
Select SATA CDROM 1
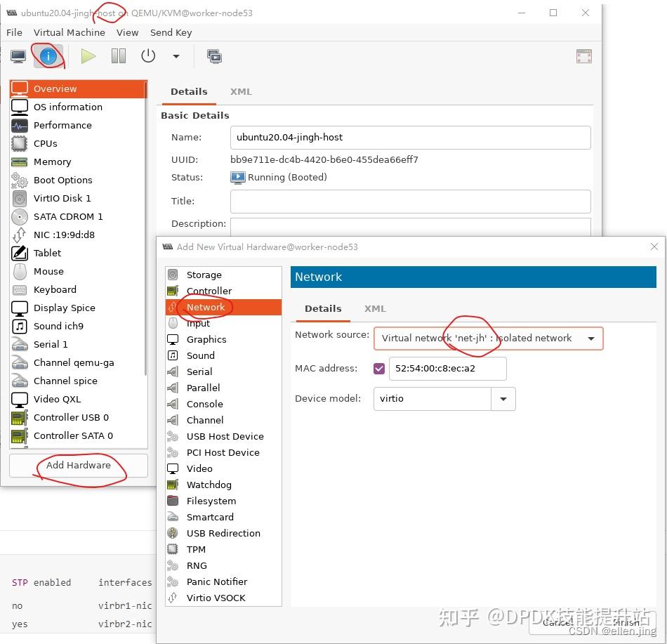tap(77, 217)
